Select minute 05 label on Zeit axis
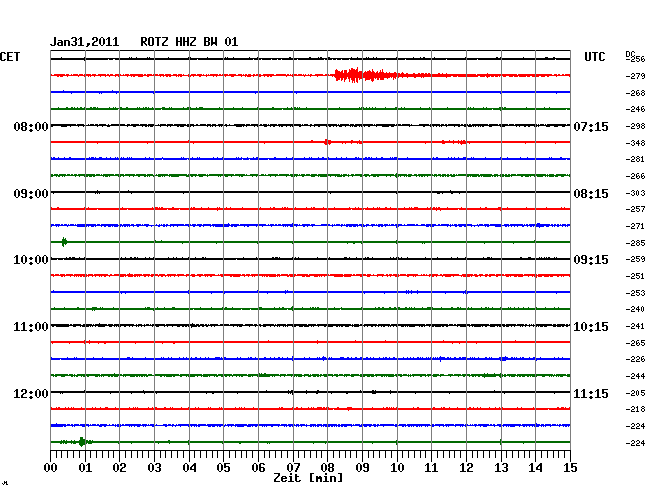Image resolution: width=650 pixels, height=494 pixels. pyautogui.click(x=223, y=468)
